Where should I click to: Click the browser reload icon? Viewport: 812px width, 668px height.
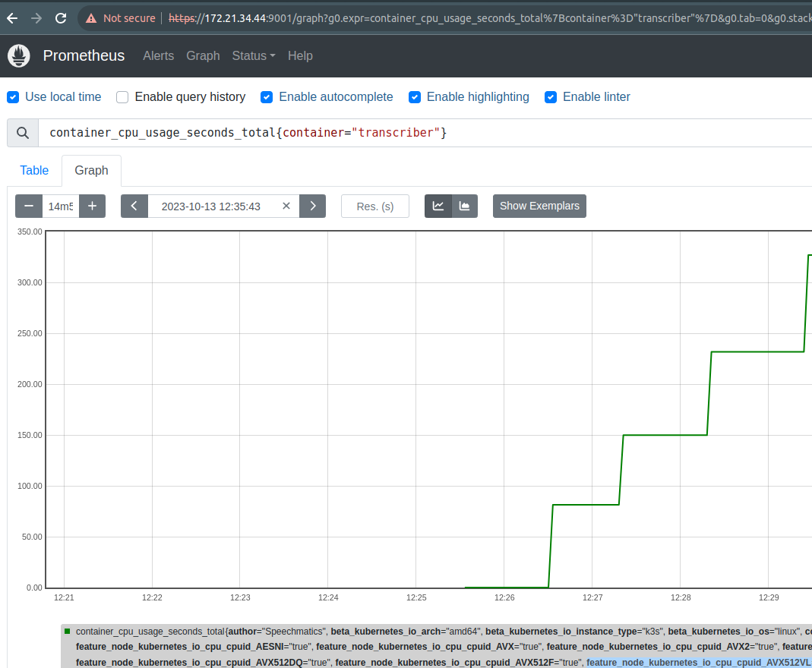(x=61, y=18)
